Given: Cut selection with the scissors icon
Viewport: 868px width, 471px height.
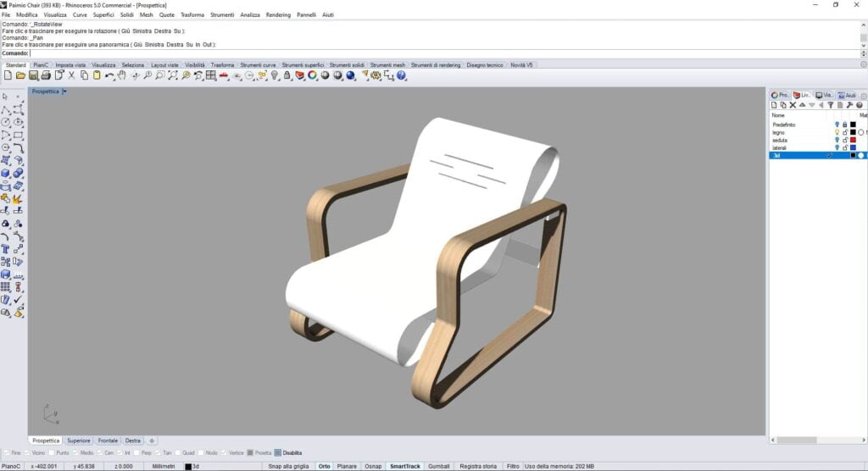Looking at the screenshot, I should 71,76.
